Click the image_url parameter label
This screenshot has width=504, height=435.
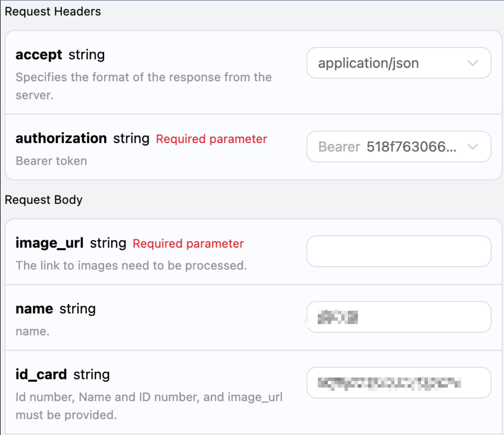pyautogui.click(x=50, y=243)
